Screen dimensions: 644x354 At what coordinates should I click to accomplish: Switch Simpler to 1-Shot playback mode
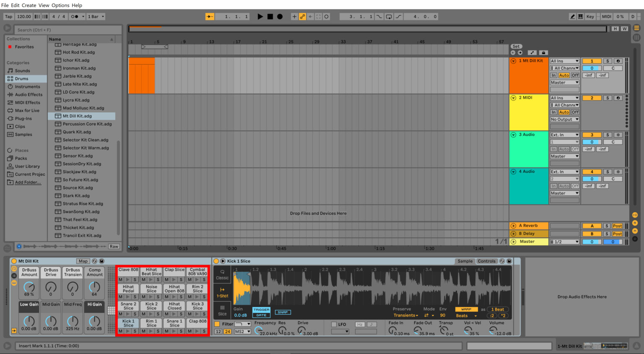point(222,294)
